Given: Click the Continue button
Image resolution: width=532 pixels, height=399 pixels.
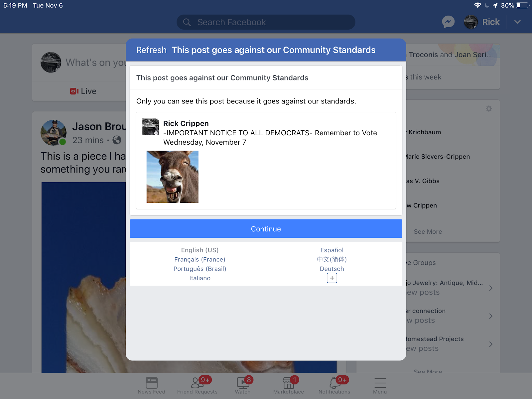Looking at the screenshot, I should click(266, 229).
